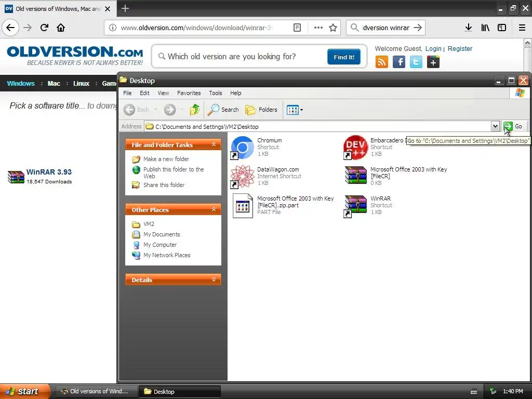532x399 pixels.
Task: Click the Explorer address path field
Action: (x=317, y=127)
